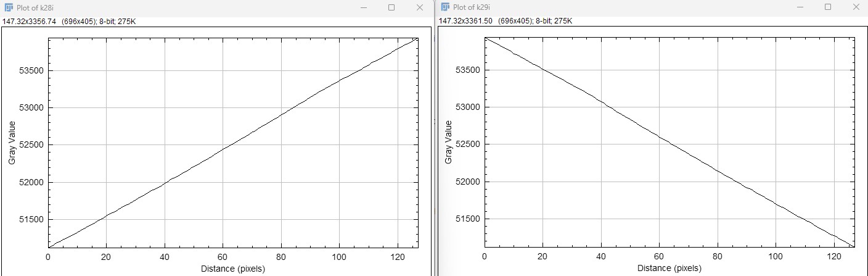The width and height of the screenshot is (868, 276).
Task: Click the Gray Value axis label in k29i plot
Action: [448, 143]
